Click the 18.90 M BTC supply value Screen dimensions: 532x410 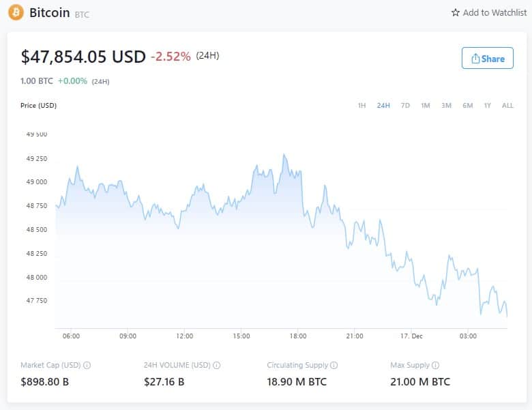(297, 382)
